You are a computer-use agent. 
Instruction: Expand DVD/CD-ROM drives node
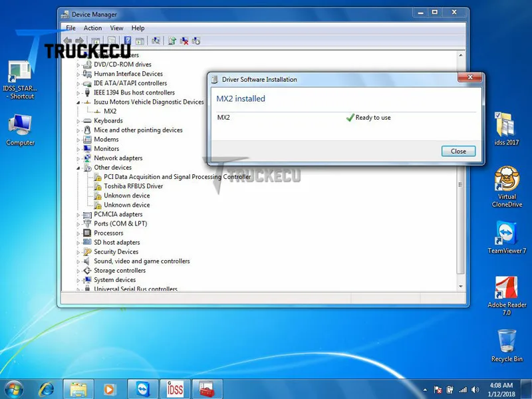coord(78,65)
